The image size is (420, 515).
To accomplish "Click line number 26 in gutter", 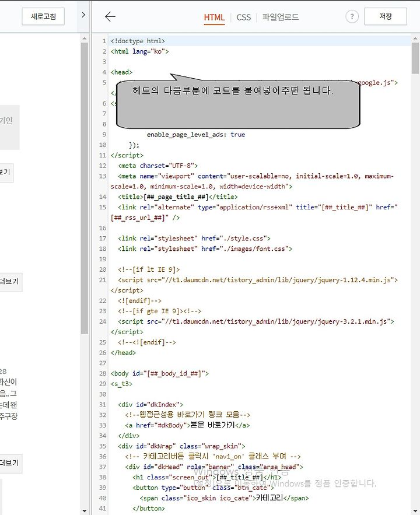I will (x=103, y=353).
